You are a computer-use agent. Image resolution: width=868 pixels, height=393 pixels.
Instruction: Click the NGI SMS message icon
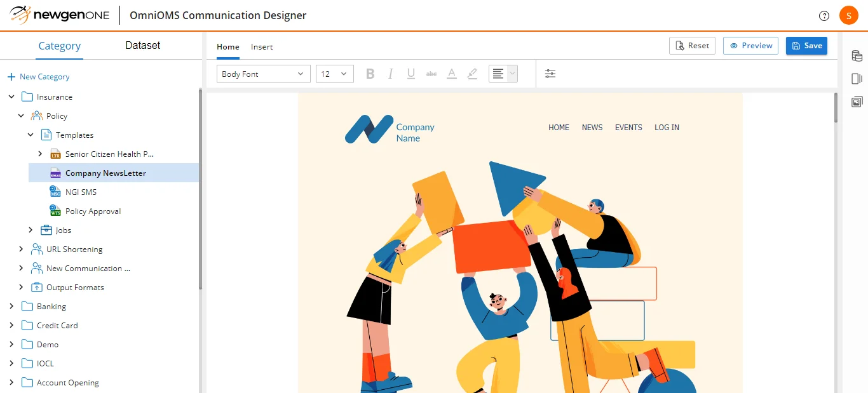(56, 192)
